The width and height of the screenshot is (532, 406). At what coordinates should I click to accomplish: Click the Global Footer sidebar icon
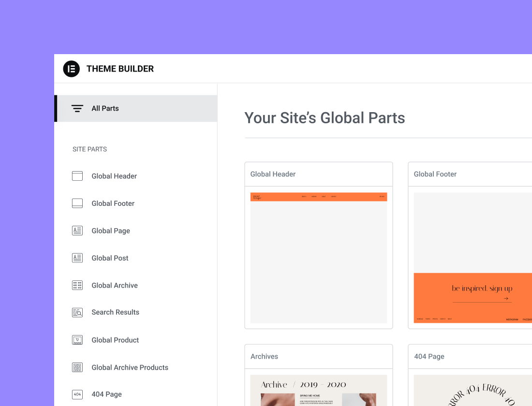pos(77,203)
